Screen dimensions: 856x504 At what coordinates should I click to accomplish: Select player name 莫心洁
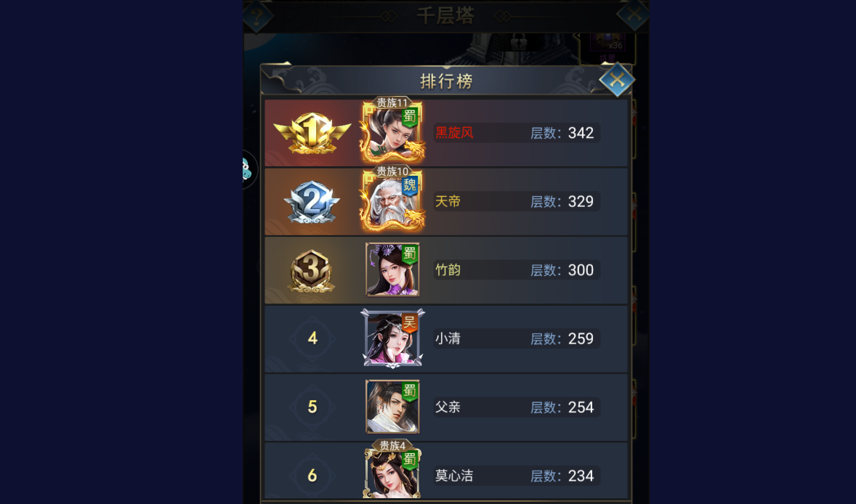(x=454, y=476)
